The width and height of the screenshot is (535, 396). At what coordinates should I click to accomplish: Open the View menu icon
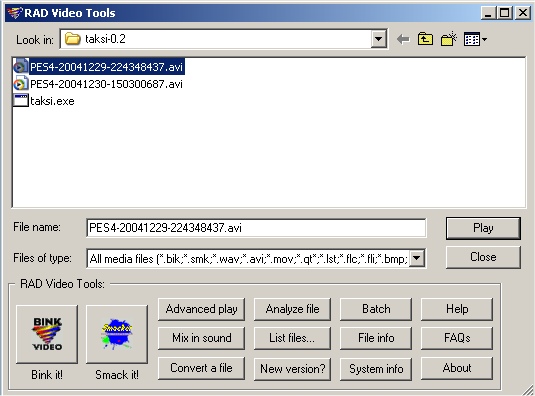tap(475, 39)
